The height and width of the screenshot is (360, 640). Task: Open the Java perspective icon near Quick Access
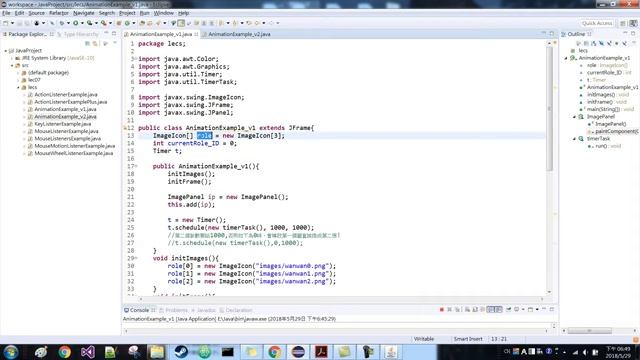pyautogui.click(x=633, y=23)
